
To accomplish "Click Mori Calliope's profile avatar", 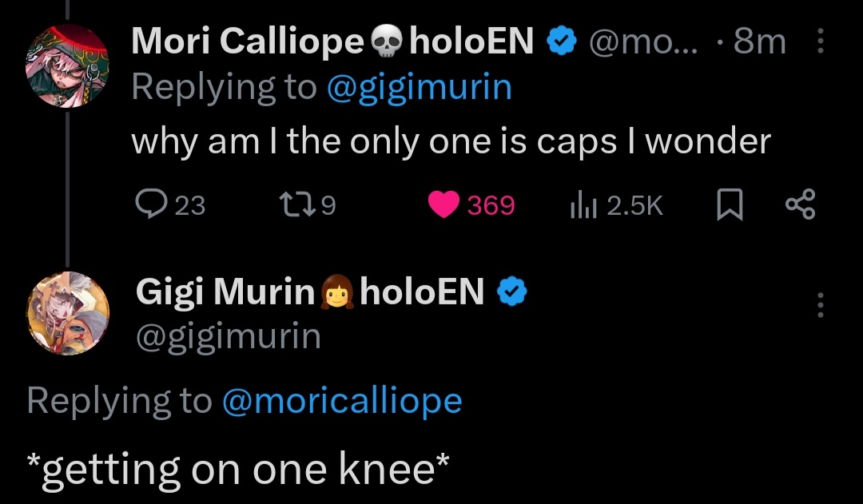I will click(x=67, y=65).
